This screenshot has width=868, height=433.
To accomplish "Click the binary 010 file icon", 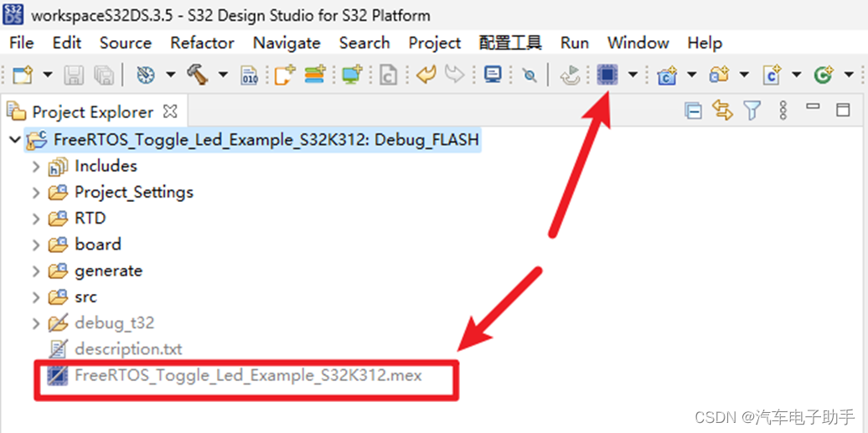I will [250, 75].
